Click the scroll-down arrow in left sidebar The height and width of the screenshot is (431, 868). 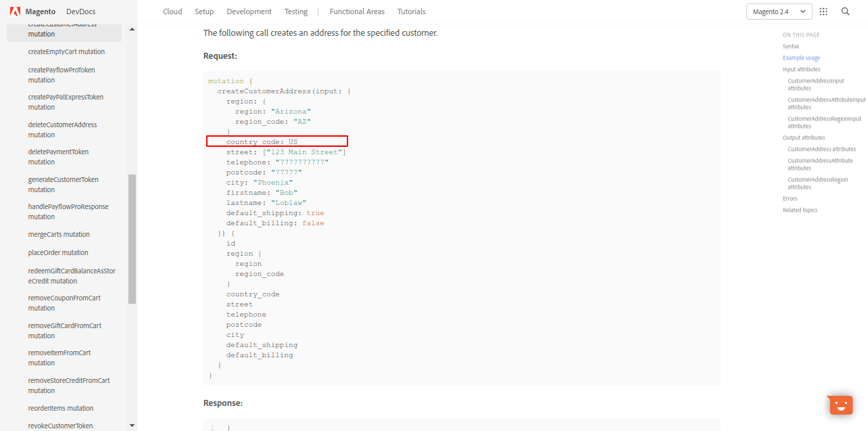pyautogui.click(x=132, y=425)
